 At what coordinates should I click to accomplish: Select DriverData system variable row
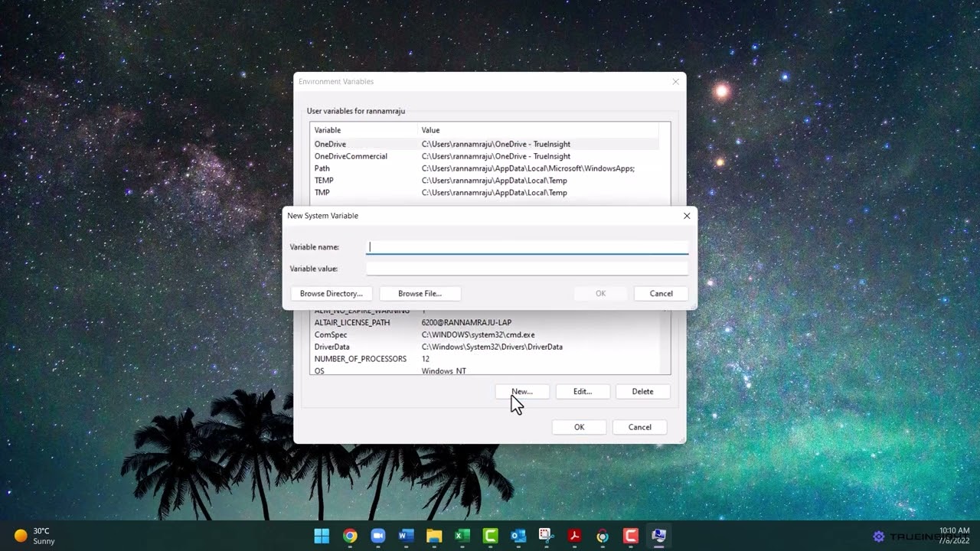[x=485, y=347]
